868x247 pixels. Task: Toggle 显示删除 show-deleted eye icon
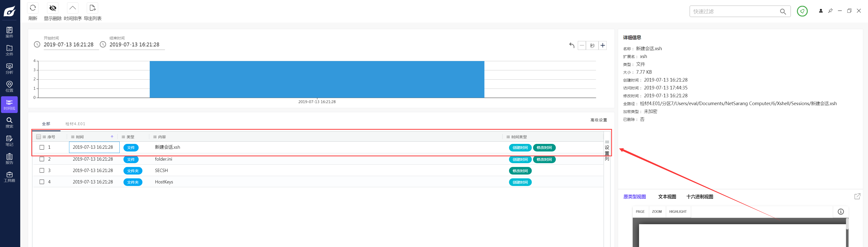pos(53,8)
